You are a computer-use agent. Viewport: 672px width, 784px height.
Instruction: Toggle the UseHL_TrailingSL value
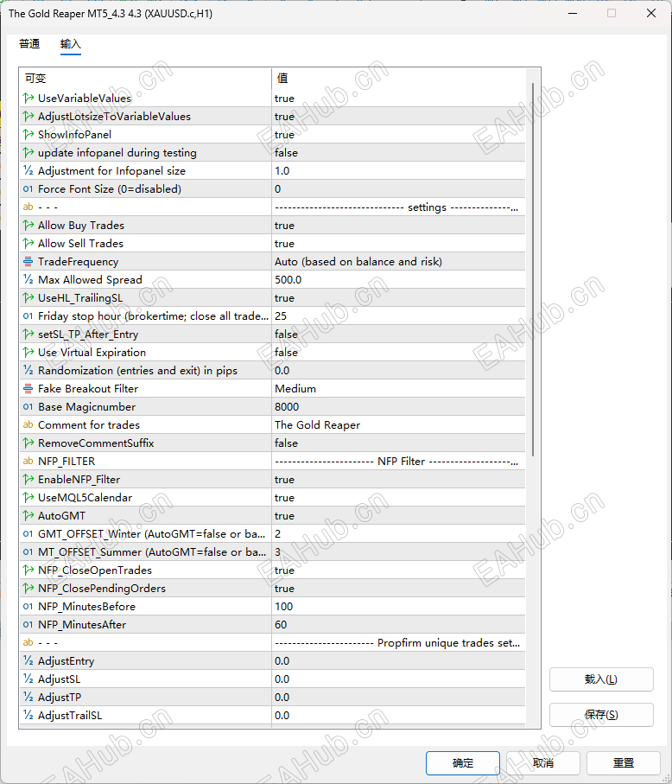click(x=398, y=298)
